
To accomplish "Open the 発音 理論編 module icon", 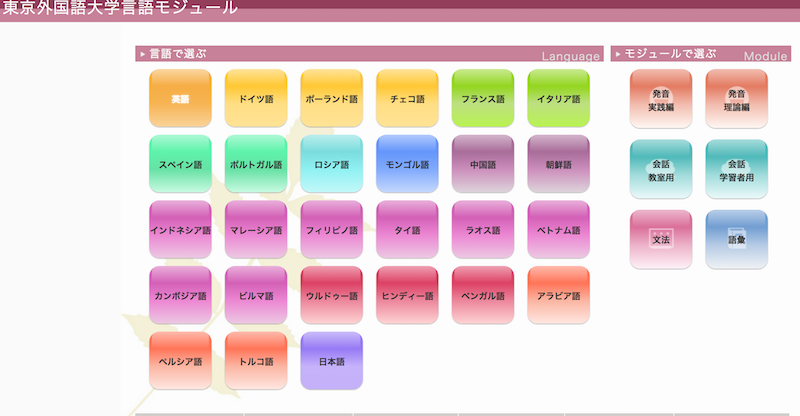I will coord(736,99).
